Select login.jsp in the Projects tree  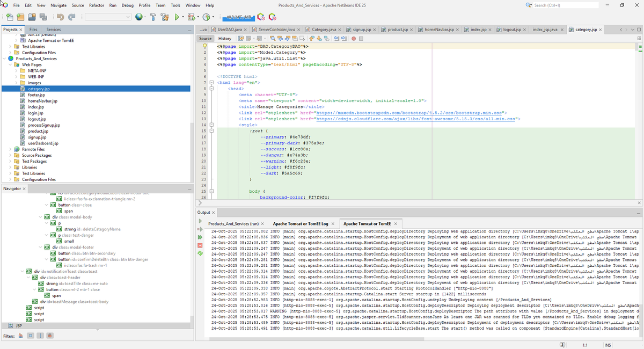(x=35, y=113)
